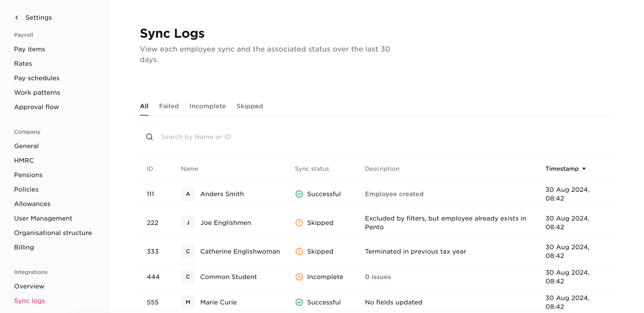This screenshot has height=313, width=644.
Task: Open the Pensions settings page
Action: (x=28, y=175)
